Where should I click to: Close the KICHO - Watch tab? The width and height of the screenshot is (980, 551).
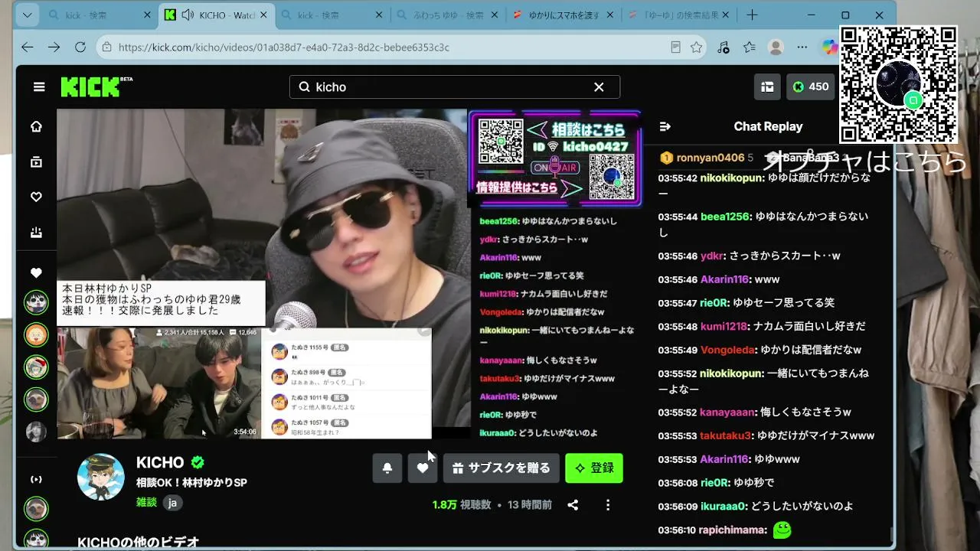click(263, 15)
